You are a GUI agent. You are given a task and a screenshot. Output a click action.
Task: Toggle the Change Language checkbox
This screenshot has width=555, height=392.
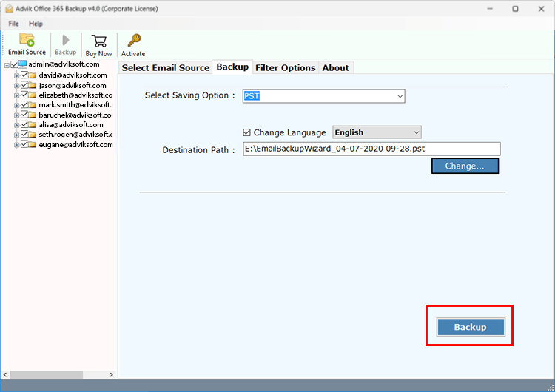pos(246,132)
